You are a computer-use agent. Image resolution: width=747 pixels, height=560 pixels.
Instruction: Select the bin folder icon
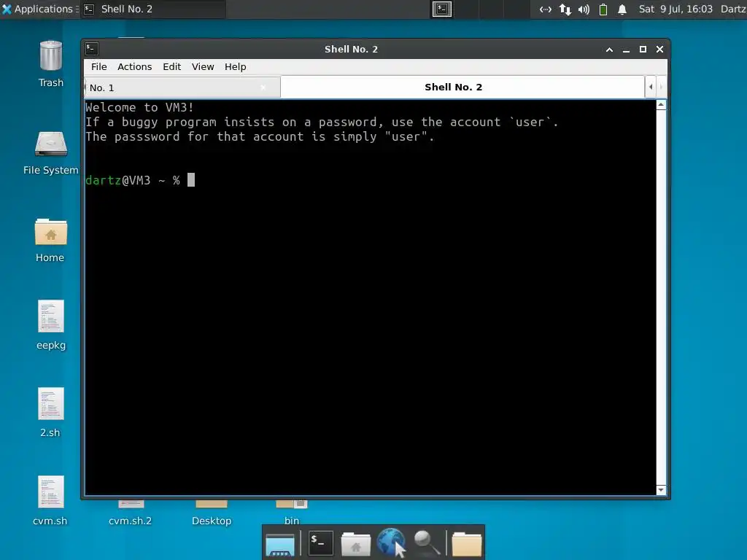click(292, 513)
